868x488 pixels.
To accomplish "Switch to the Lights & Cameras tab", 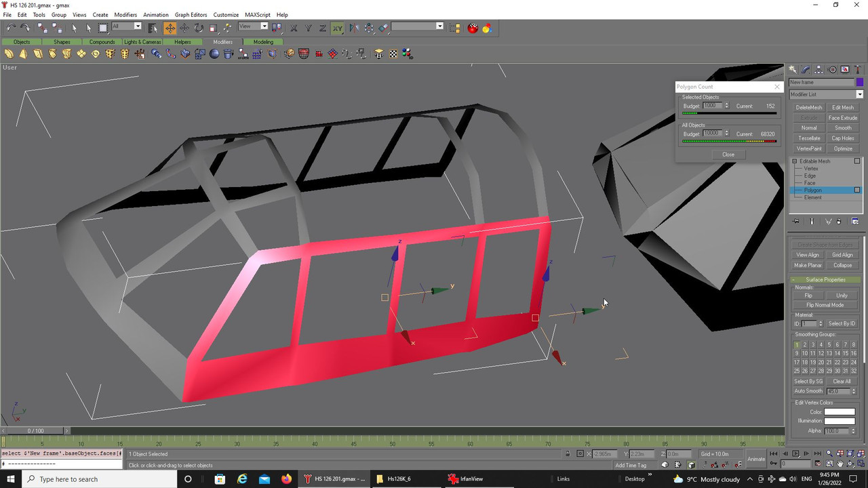I will pos(142,41).
